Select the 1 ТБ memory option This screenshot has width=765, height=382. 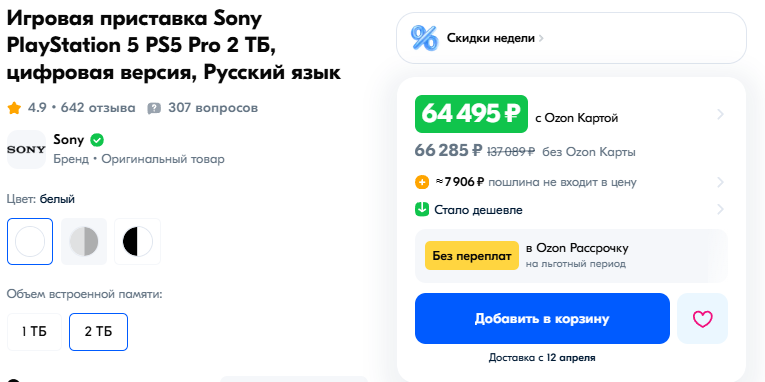click(x=34, y=332)
